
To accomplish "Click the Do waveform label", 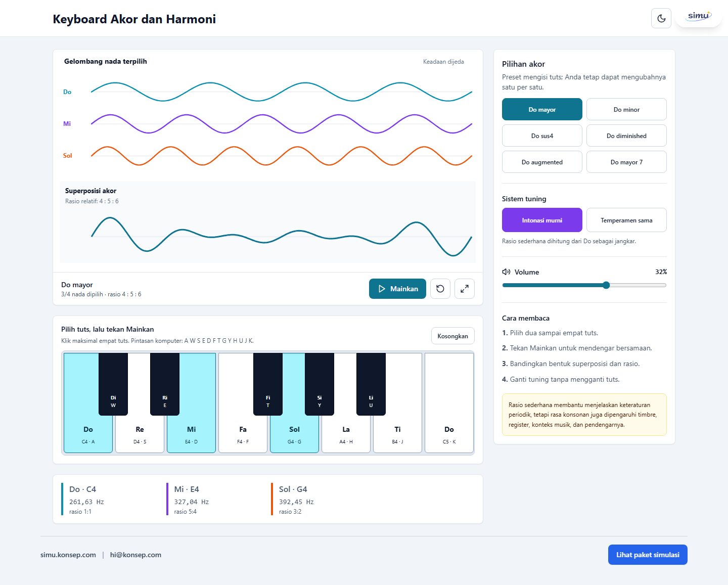I will (67, 92).
